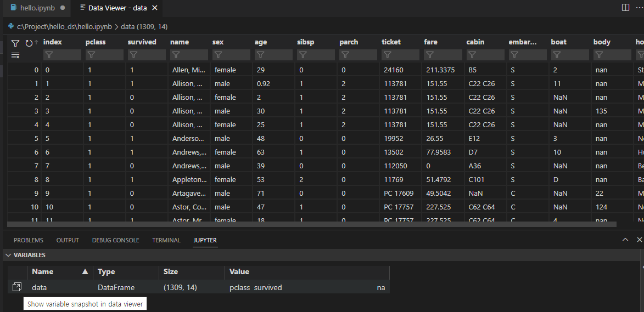Select the body cell 135
The height and width of the screenshot is (312, 644).
click(612, 111)
